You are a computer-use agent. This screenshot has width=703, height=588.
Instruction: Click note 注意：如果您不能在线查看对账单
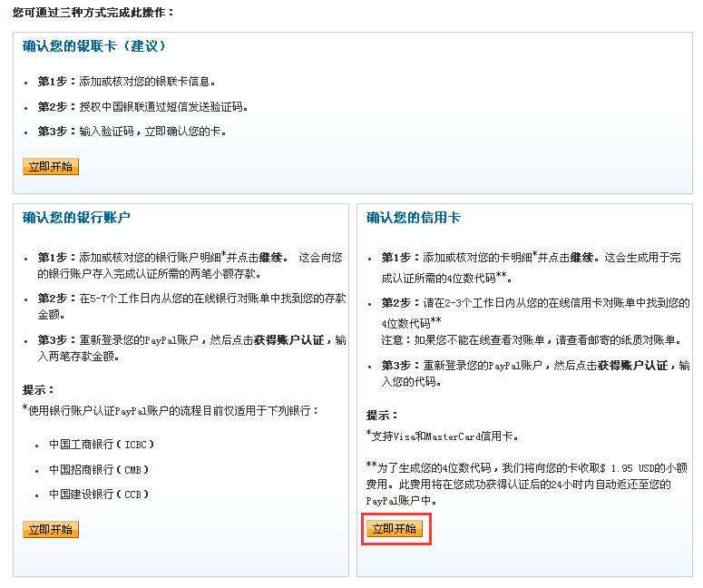coord(532,340)
